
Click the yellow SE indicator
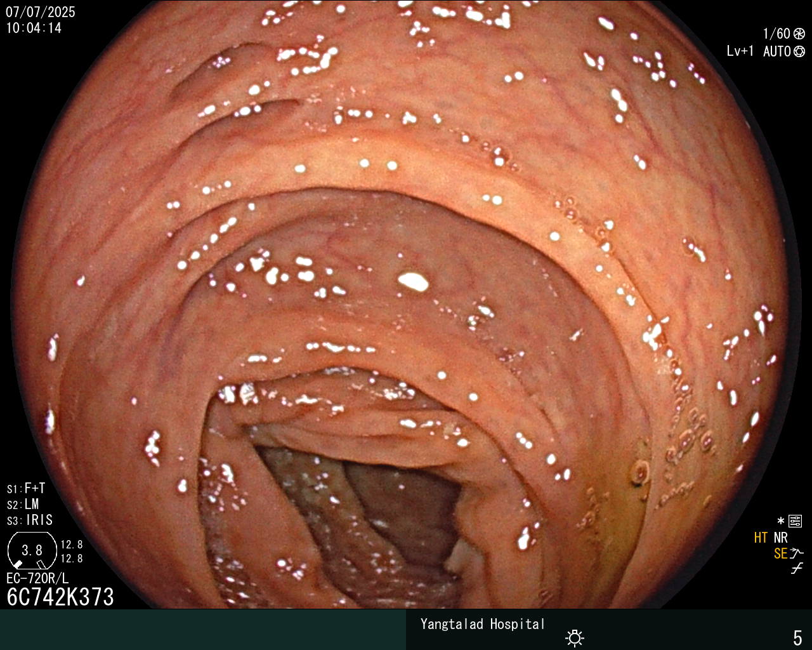pos(781,554)
